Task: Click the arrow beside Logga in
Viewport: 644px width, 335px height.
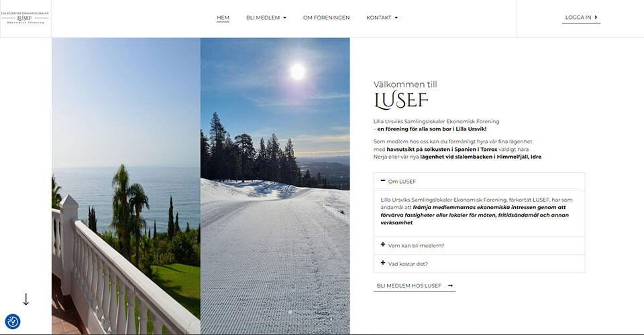Action: [x=596, y=17]
